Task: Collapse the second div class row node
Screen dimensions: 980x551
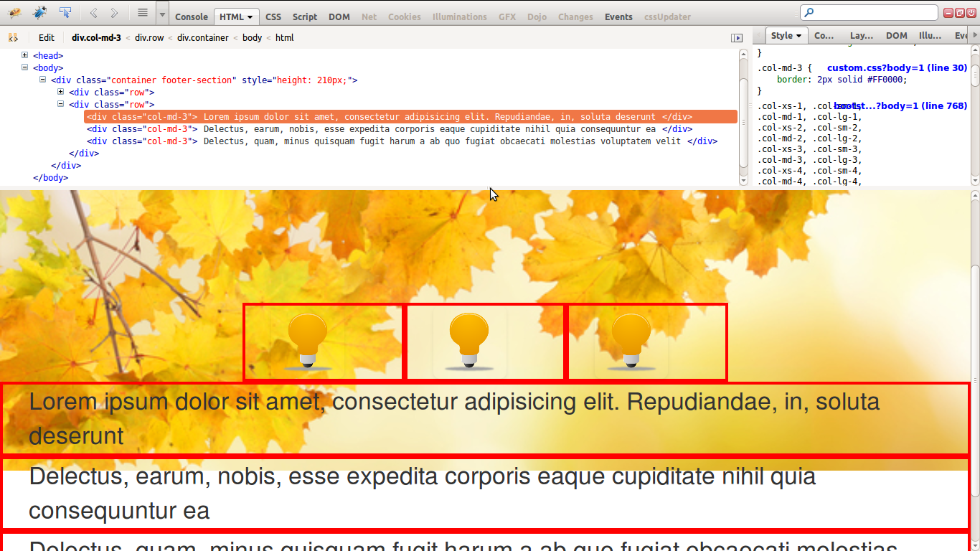Action: tap(61, 104)
